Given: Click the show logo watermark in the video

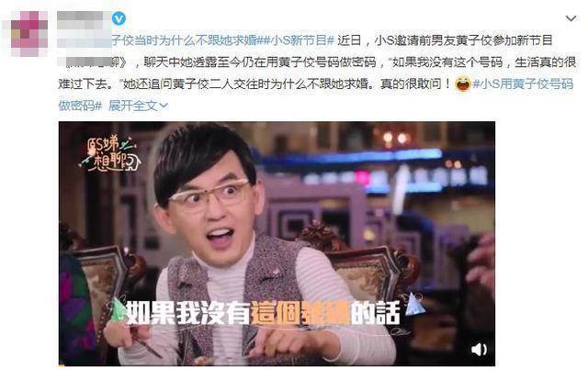Looking at the screenshot, I should pyautogui.click(x=109, y=153).
